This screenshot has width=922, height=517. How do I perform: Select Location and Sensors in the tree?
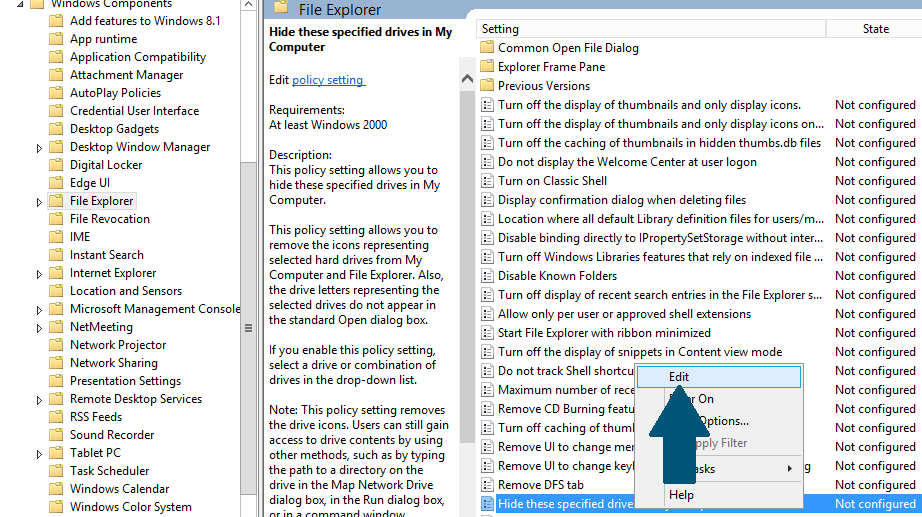126,291
